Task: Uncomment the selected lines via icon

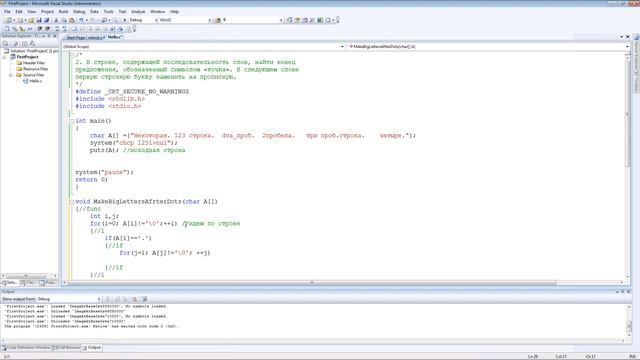Action: 64,29
